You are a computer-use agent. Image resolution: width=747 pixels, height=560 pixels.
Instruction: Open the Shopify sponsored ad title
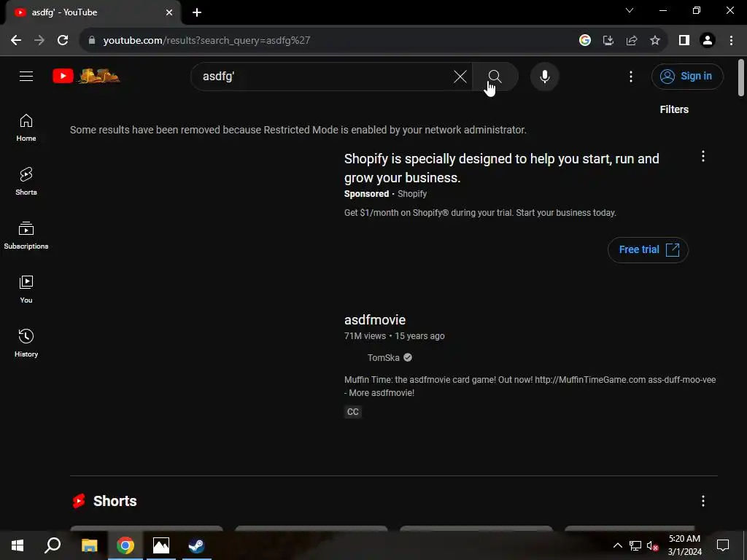point(501,168)
